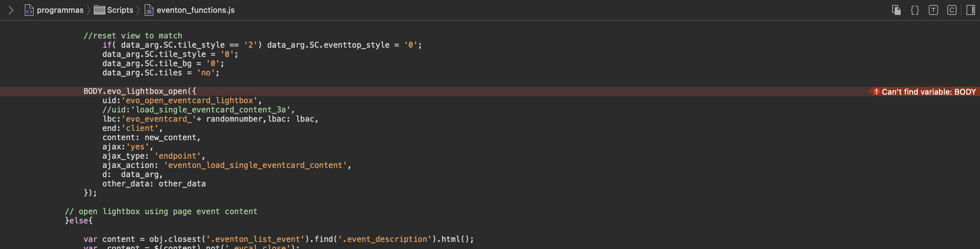Click the programmas document icon in breadcrumb
980x249 pixels.
pos(29,10)
